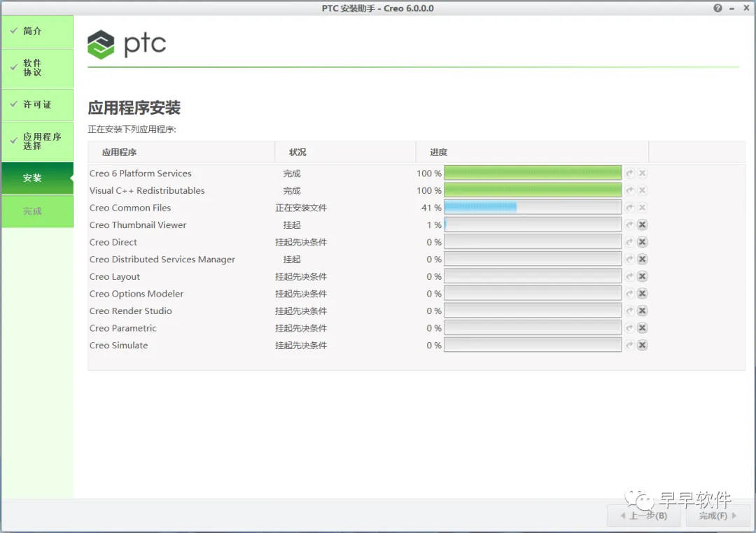Image resolution: width=756 pixels, height=533 pixels.
Task: Click 正在安装文件 status text
Action: coord(301,208)
